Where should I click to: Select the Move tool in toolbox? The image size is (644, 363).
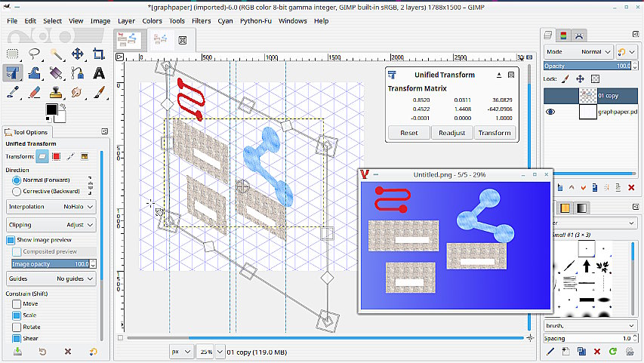coord(77,54)
